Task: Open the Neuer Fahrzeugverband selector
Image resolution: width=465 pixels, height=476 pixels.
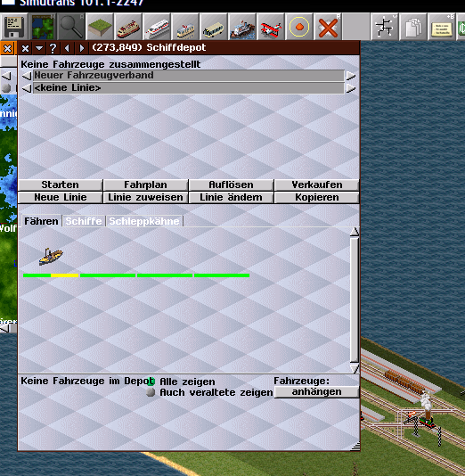Action: tap(188, 76)
